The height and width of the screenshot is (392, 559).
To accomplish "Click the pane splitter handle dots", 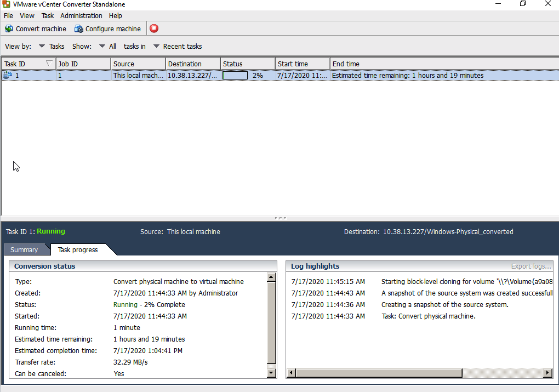I will pyautogui.click(x=280, y=218).
